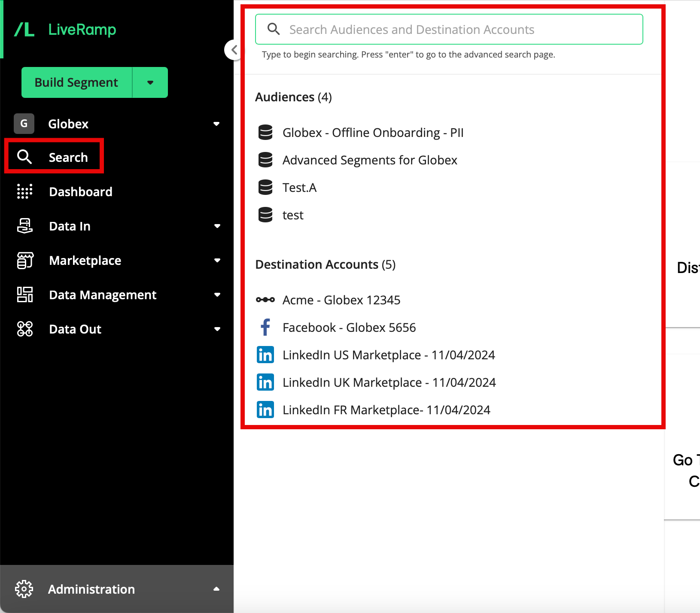Open Advanced Segments for Globex audience
Screen dimensions: 700x613
click(x=370, y=160)
